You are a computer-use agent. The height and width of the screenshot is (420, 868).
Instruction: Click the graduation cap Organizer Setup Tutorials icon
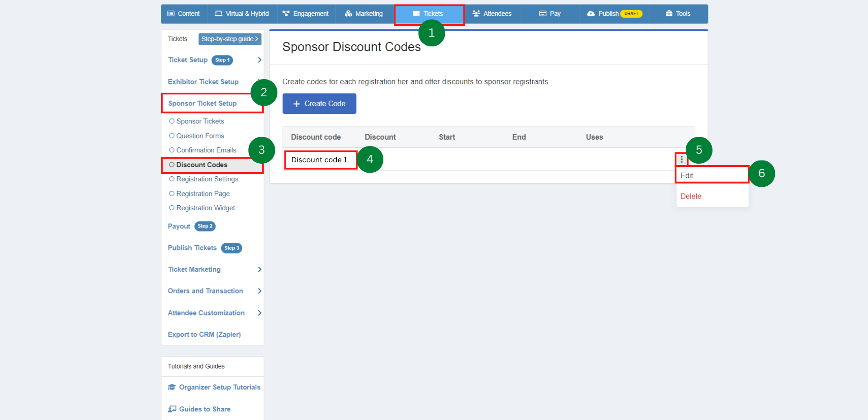172,387
